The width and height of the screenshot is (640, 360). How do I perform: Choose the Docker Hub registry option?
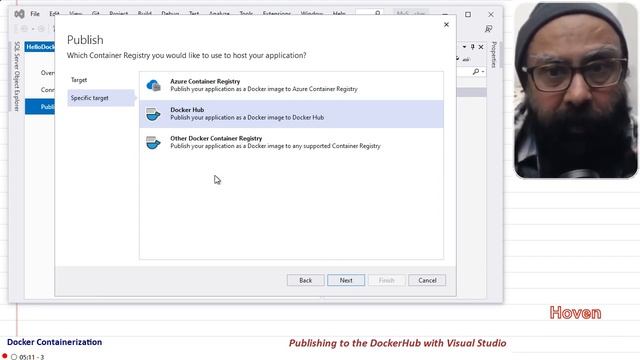[291, 114]
